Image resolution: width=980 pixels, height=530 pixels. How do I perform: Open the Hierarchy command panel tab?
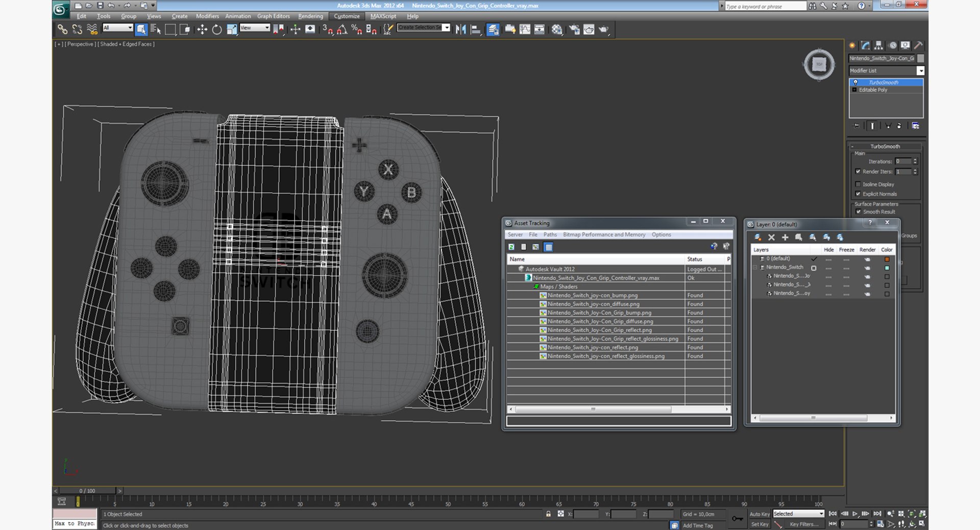pyautogui.click(x=878, y=45)
